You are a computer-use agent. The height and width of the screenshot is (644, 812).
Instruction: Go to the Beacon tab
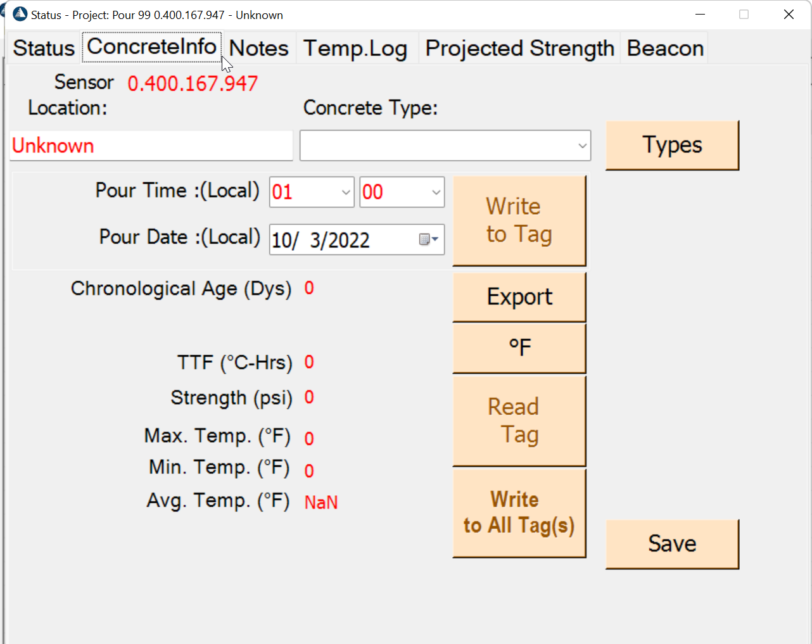tap(665, 48)
